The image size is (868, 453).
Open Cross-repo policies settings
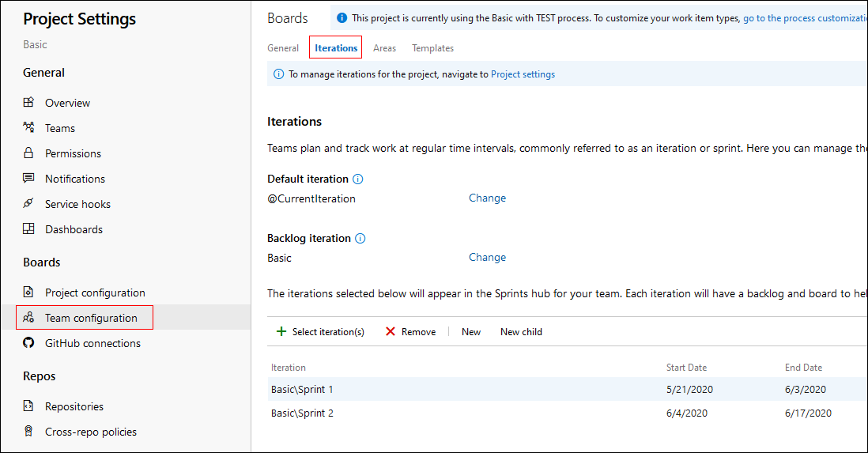click(x=91, y=432)
